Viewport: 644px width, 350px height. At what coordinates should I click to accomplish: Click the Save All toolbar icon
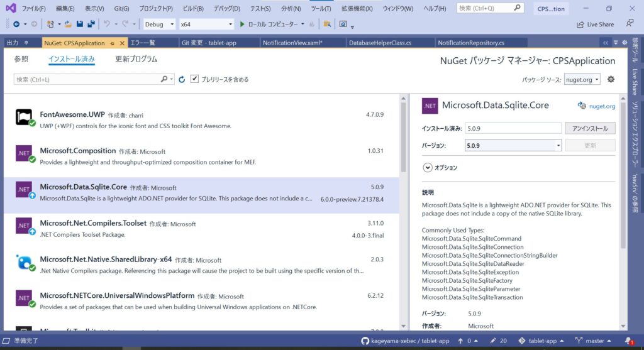(x=91, y=24)
